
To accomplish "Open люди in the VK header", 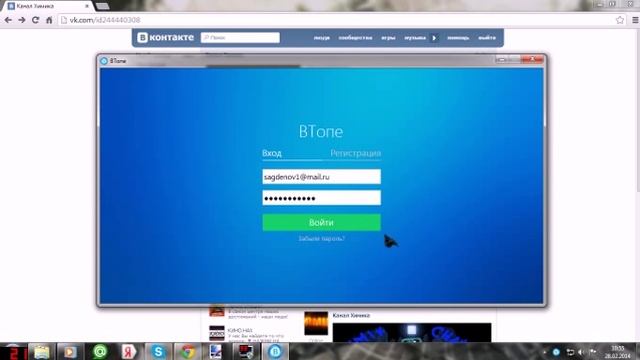I will [322, 38].
